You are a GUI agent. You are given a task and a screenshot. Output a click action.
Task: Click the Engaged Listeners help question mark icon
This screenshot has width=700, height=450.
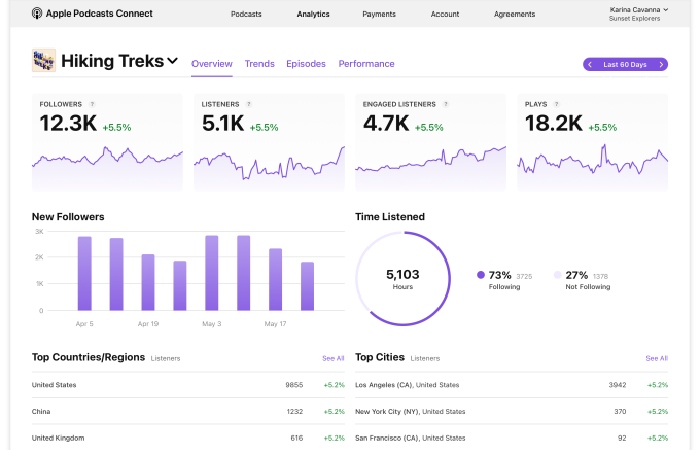[x=446, y=104]
